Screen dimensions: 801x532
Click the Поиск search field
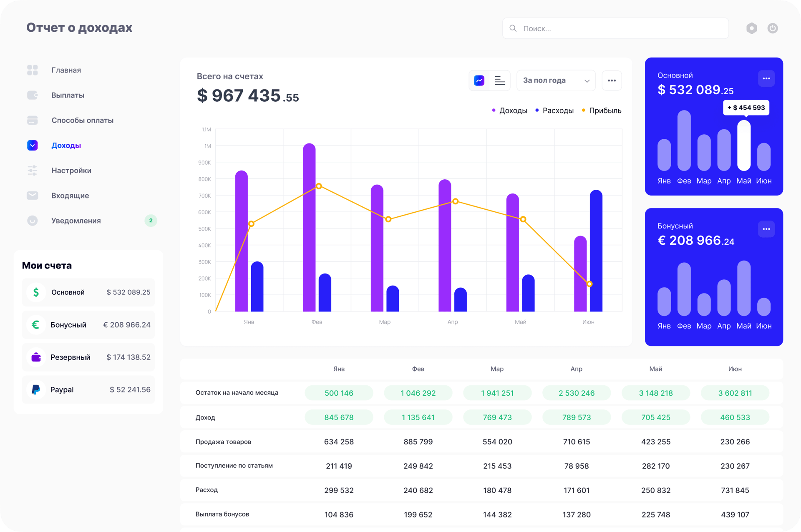pos(615,28)
